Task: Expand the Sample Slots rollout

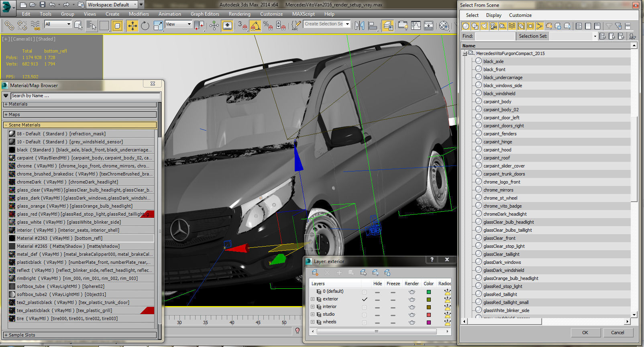Action: pos(80,335)
